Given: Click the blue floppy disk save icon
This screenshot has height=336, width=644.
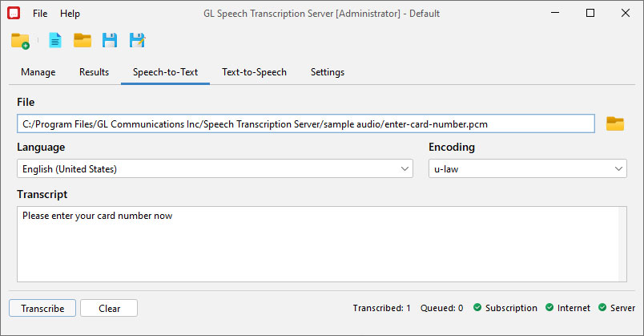Looking at the screenshot, I should click(110, 40).
